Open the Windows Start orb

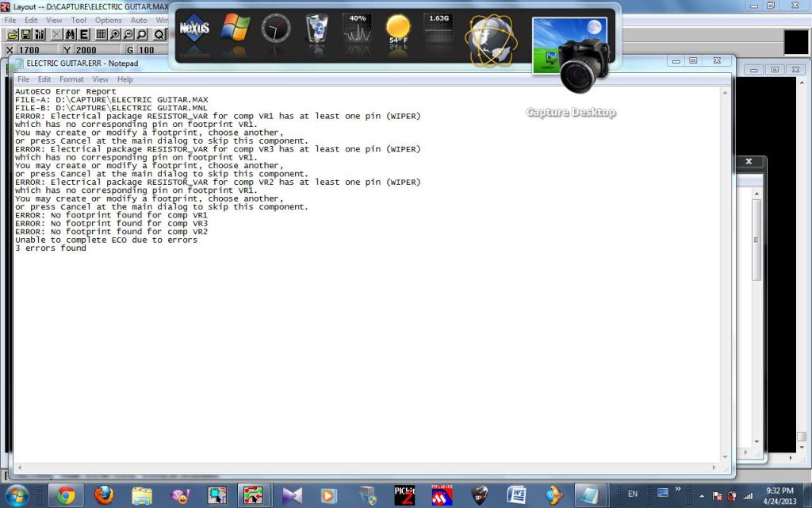point(17,495)
